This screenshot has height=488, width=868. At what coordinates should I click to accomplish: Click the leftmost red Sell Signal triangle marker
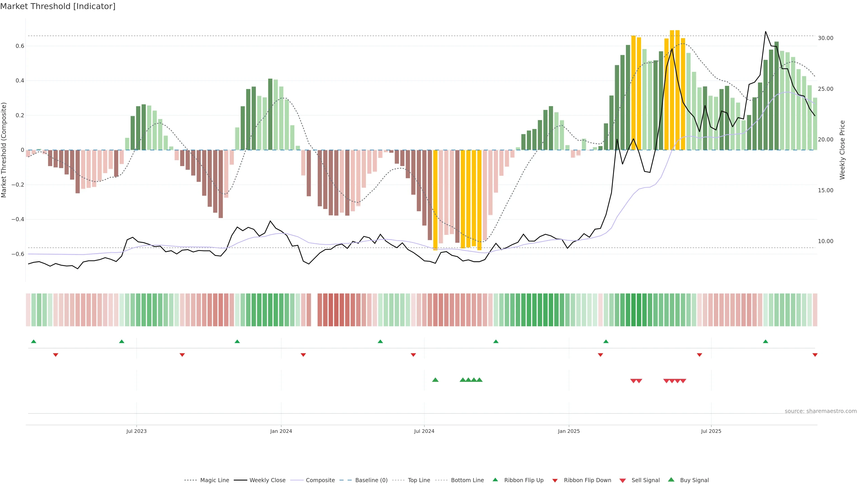[x=633, y=381]
